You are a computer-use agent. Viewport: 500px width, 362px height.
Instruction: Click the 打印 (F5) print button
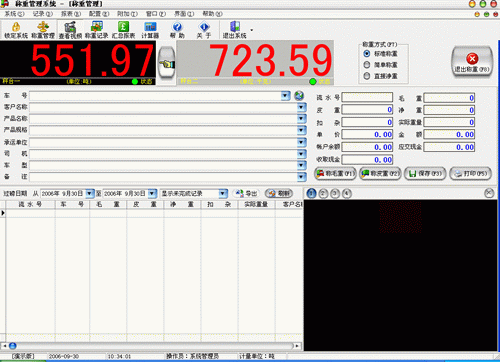pos(471,174)
